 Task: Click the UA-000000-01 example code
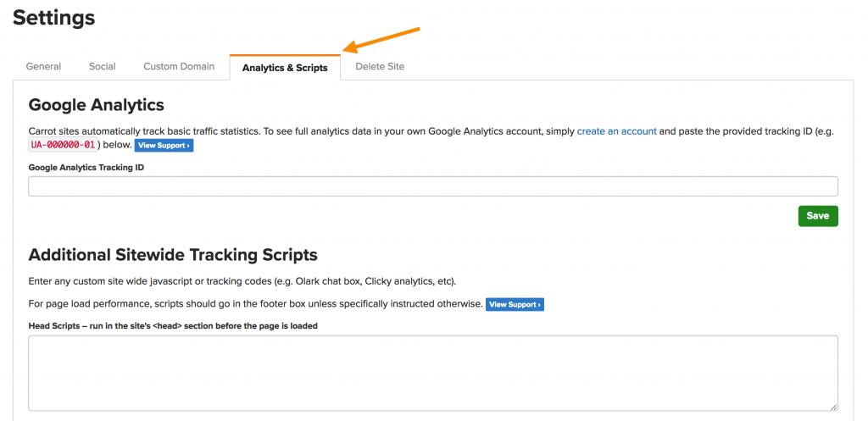click(x=63, y=146)
